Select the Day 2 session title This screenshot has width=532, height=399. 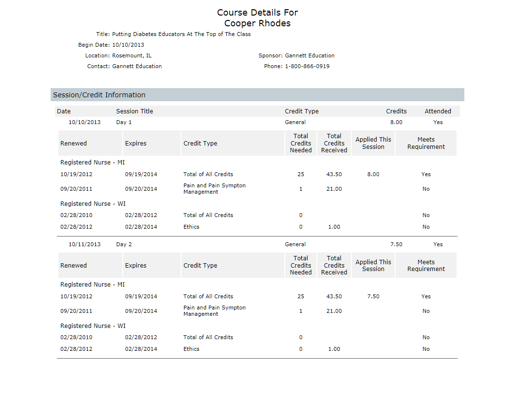tap(124, 244)
